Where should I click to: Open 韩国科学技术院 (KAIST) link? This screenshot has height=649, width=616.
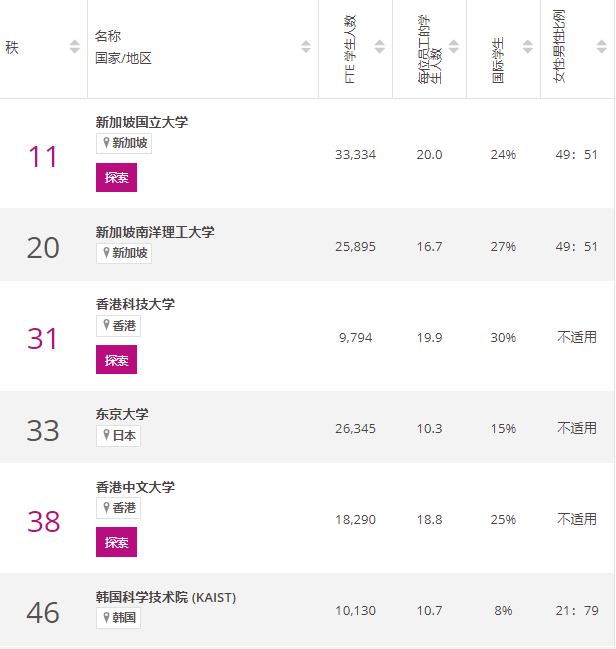tap(166, 597)
